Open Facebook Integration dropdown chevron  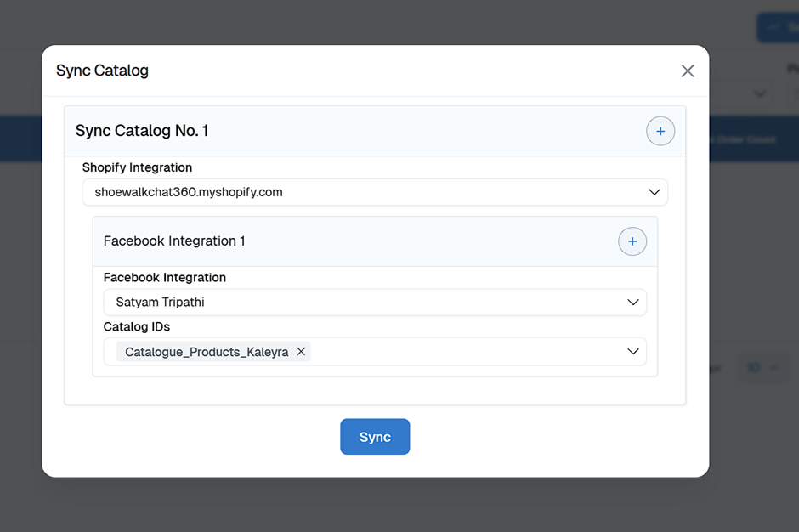632,303
